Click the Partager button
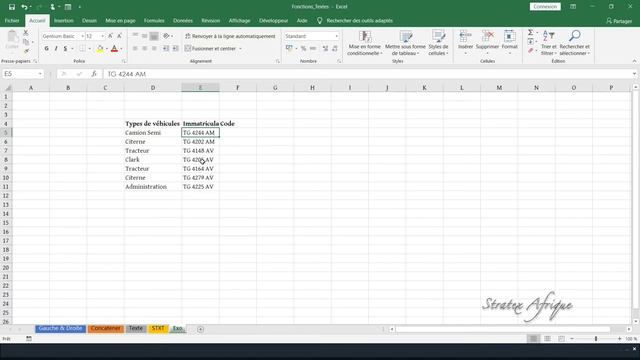The width and height of the screenshot is (640, 360). 619,21
